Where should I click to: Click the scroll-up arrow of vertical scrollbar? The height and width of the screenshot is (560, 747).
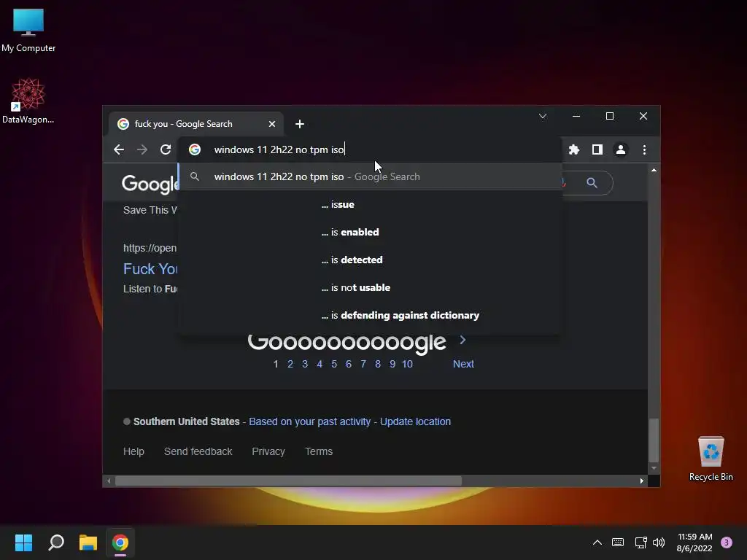[x=654, y=170]
